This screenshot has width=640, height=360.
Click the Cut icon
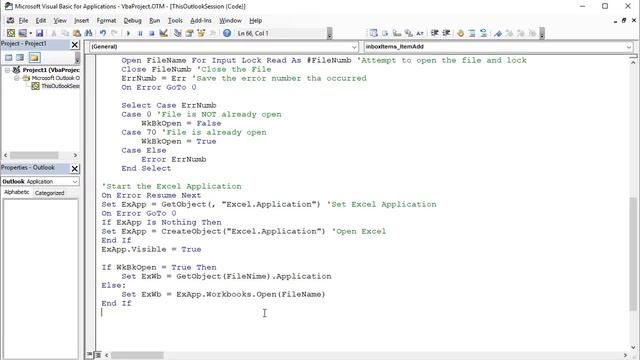click(x=53, y=33)
